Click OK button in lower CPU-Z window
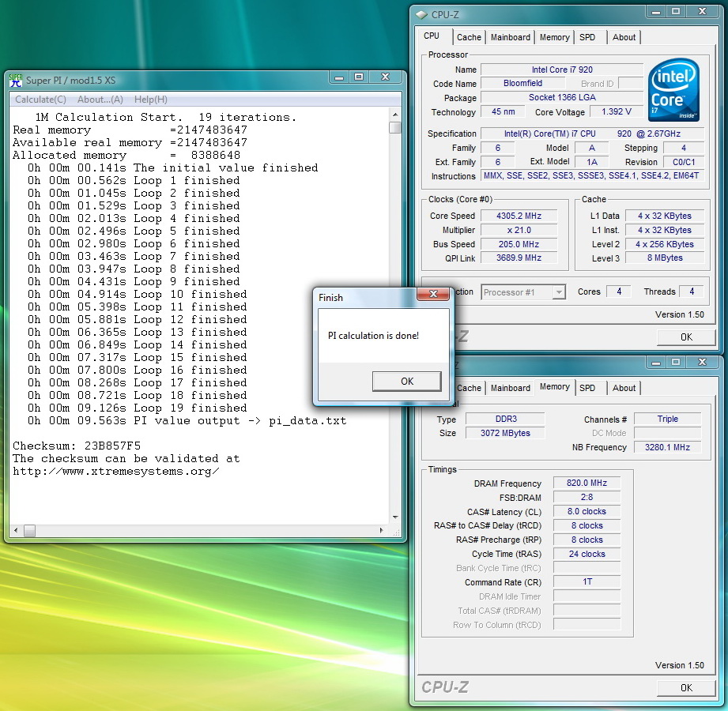The width and height of the screenshot is (728, 711). tap(686, 688)
